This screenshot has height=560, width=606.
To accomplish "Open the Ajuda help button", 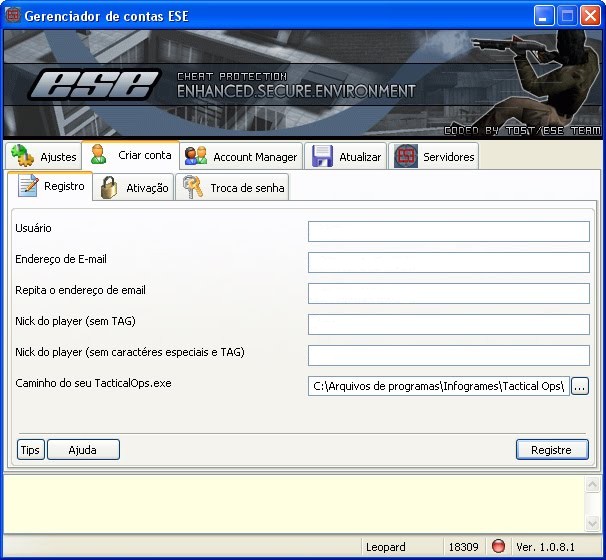I will 83,450.
